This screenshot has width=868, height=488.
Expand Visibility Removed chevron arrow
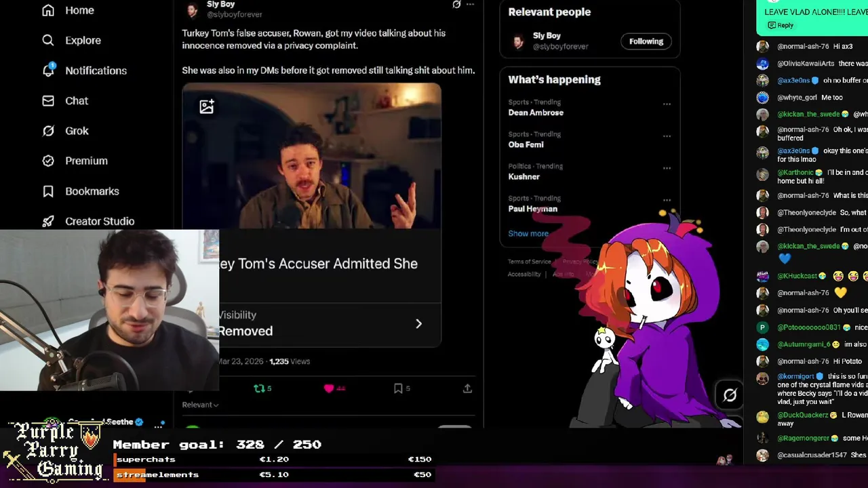click(x=418, y=324)
